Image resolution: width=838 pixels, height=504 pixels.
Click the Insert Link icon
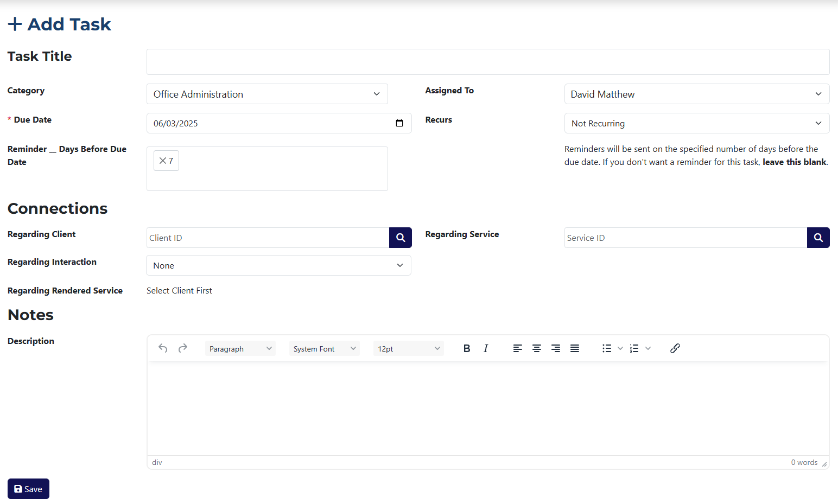(x=675, y=348)
